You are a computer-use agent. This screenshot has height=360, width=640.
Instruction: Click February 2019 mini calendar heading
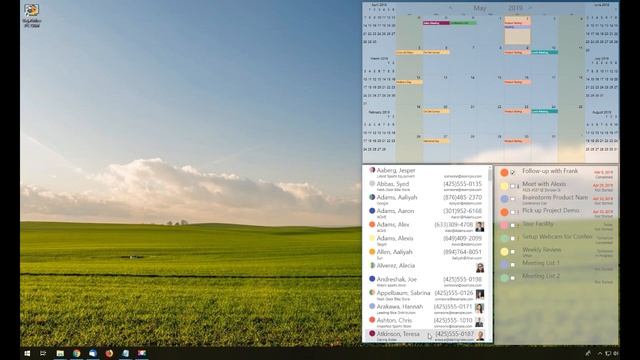click(379, 112)
